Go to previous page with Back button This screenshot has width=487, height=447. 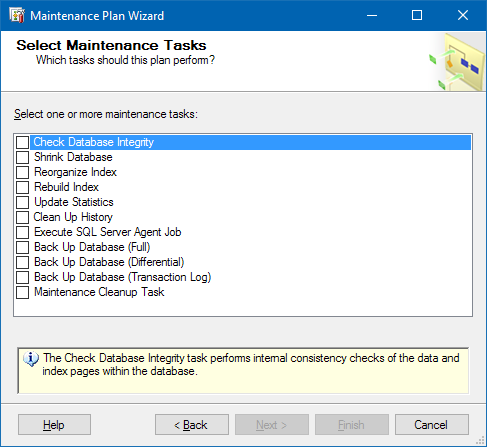(192, 425)
